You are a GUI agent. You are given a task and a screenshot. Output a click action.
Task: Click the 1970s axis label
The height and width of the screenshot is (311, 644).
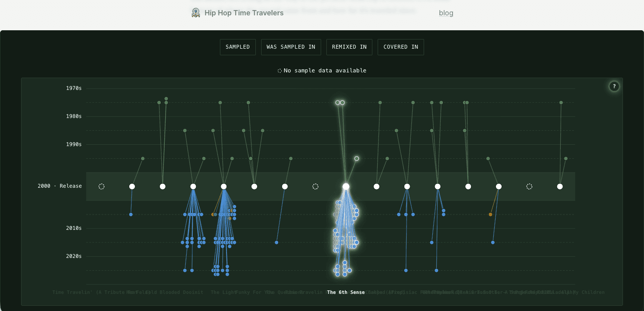[74, 88]
